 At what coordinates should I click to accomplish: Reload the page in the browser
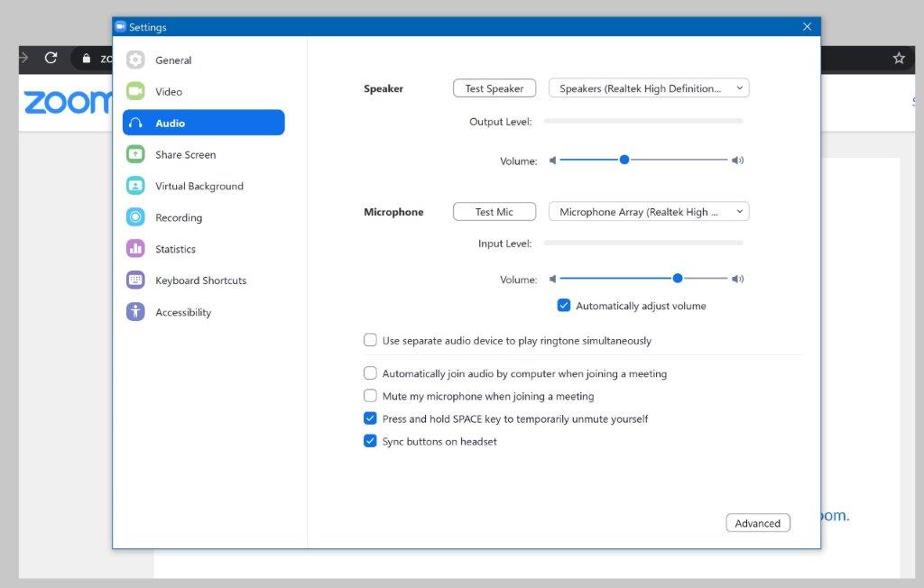[x=51, y=59]
